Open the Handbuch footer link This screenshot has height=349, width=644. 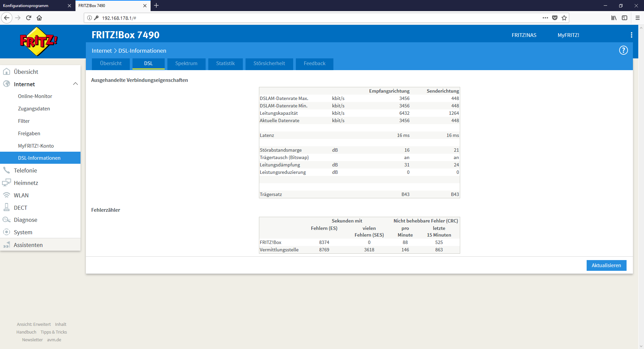[x=26, y=332]
